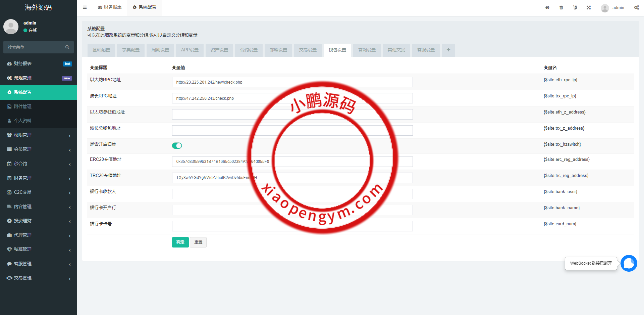The width and height of the screenshot is (644, 315).
Task: Open 财务报表 in the sidebar
Action: [23, 63]
